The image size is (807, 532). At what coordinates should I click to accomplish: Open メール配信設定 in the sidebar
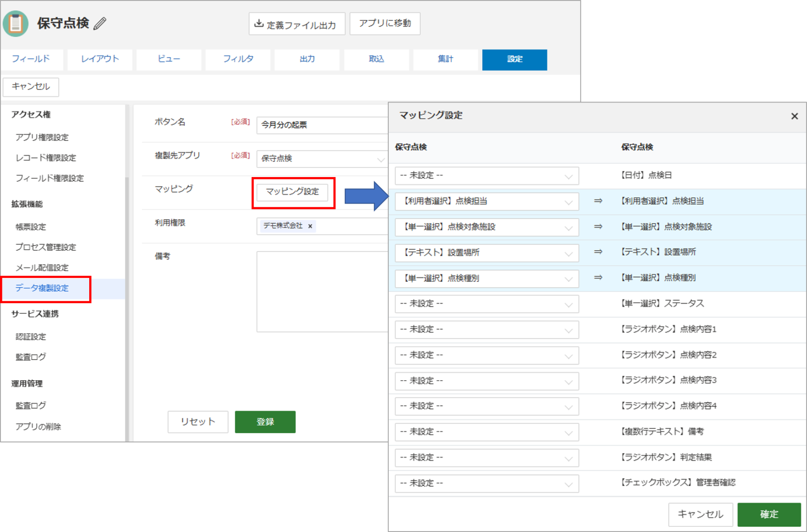42,268
